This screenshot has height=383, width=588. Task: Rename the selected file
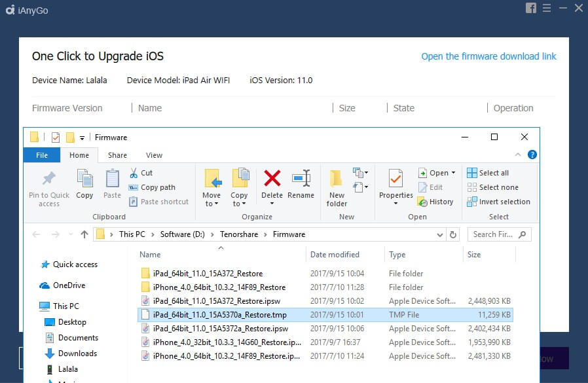(301, 184)
